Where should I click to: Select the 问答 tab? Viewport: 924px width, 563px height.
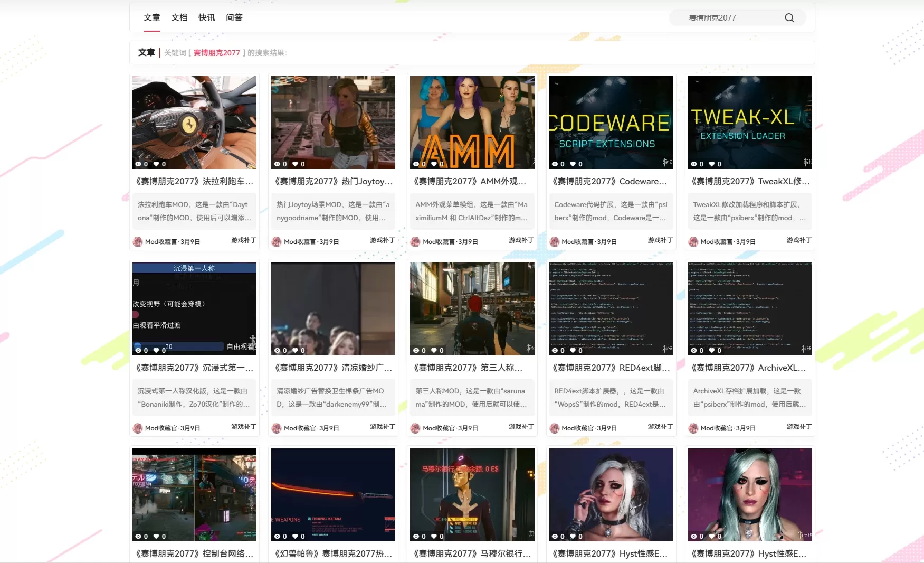[234, 18]
